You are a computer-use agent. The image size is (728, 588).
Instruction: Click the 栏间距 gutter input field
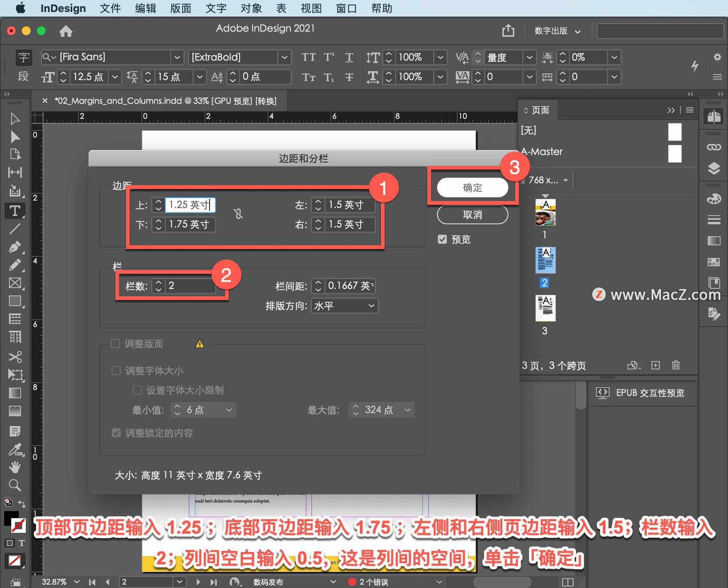point(350,286)
